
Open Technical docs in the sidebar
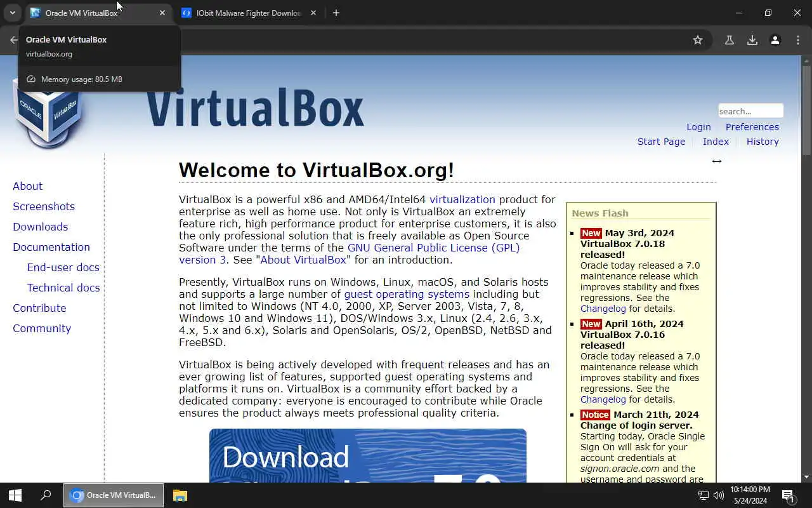[63, 288]
